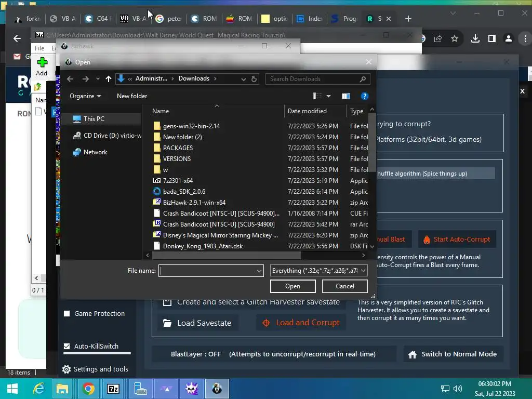Switch to the Index browser tab
532x399 pixels.
point(311,19)
